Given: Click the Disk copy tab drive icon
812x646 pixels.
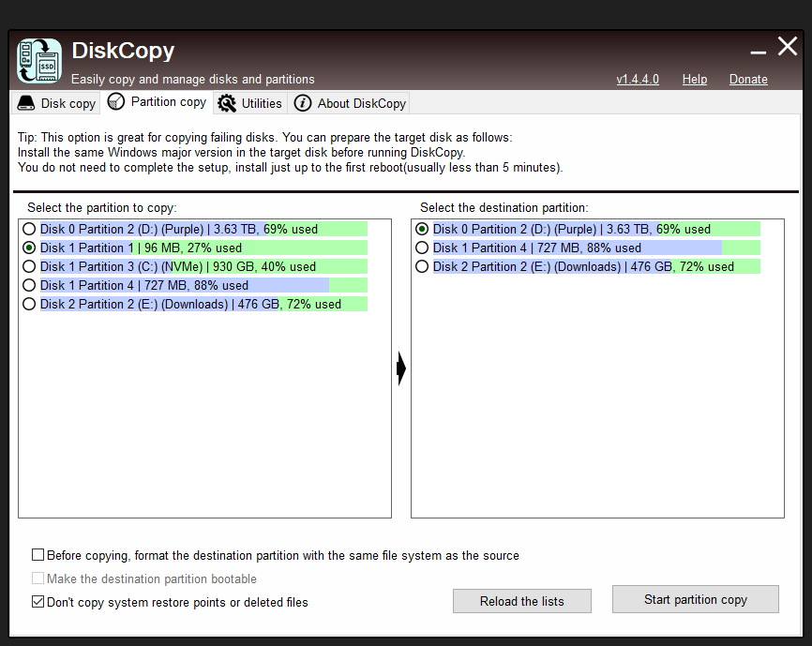Looking at the screenshot, I should pos(26,103).
